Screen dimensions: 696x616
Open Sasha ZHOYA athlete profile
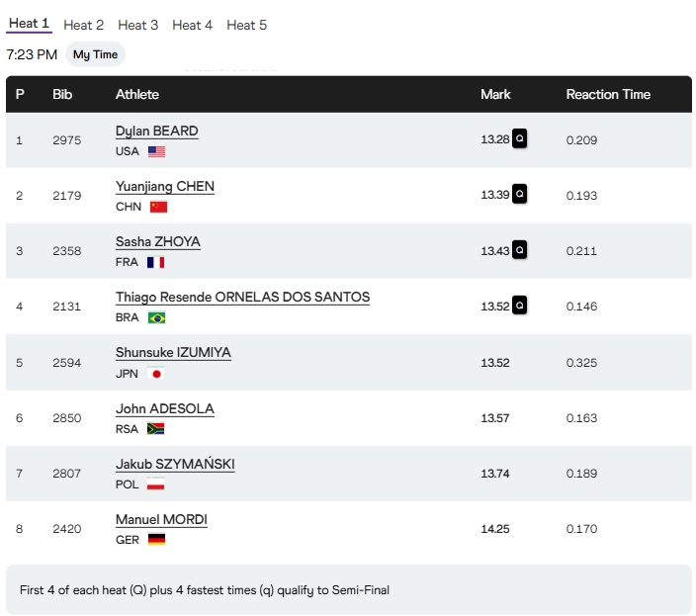(158, 242)
